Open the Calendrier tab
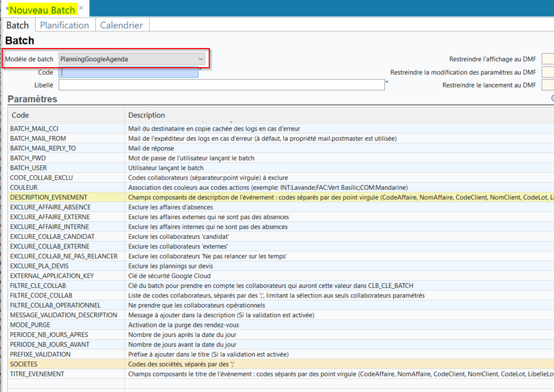Image resolution: width=554 pixels, height=392 pixels. (121, 25)
